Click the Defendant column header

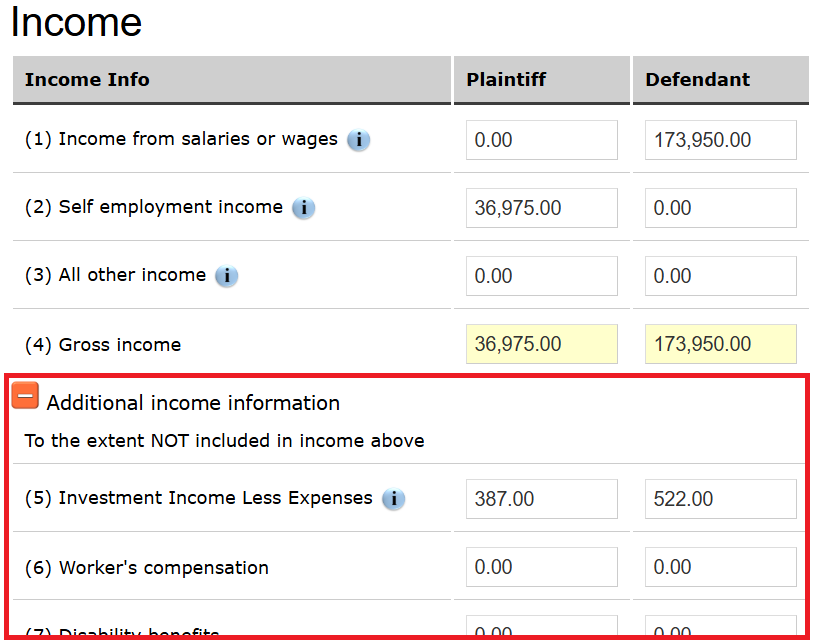(x=721, y=80)
